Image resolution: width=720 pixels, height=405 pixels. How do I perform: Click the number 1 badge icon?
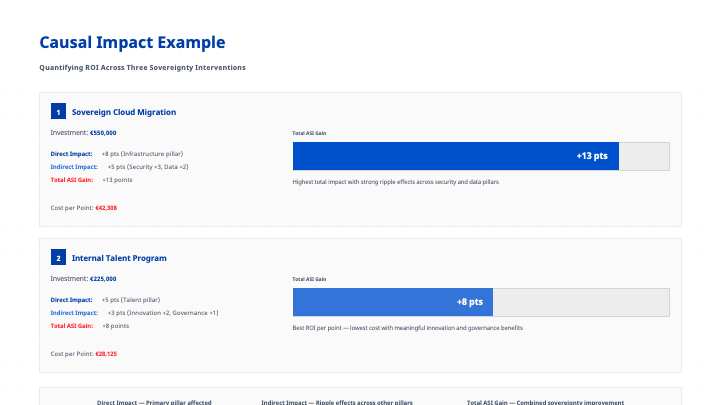tap(58, 112)
